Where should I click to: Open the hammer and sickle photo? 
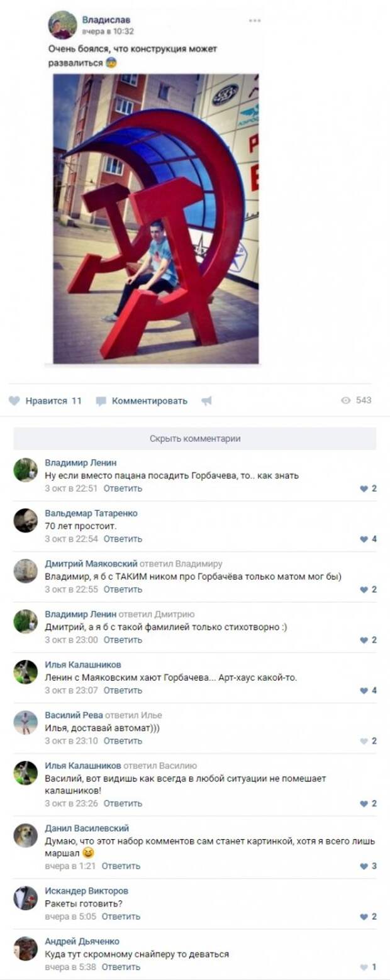pos(156,219)
